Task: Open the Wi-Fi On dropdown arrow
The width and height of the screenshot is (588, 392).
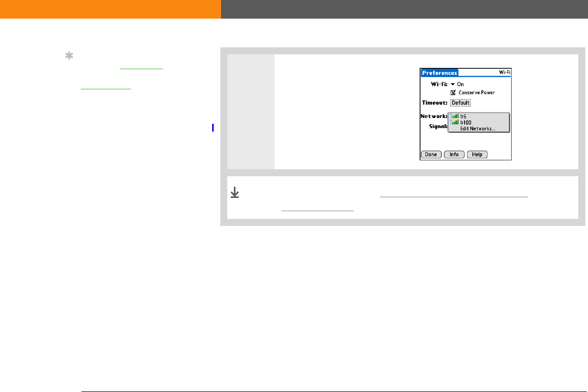Action: pyautogui.click(x=453, y=84)
